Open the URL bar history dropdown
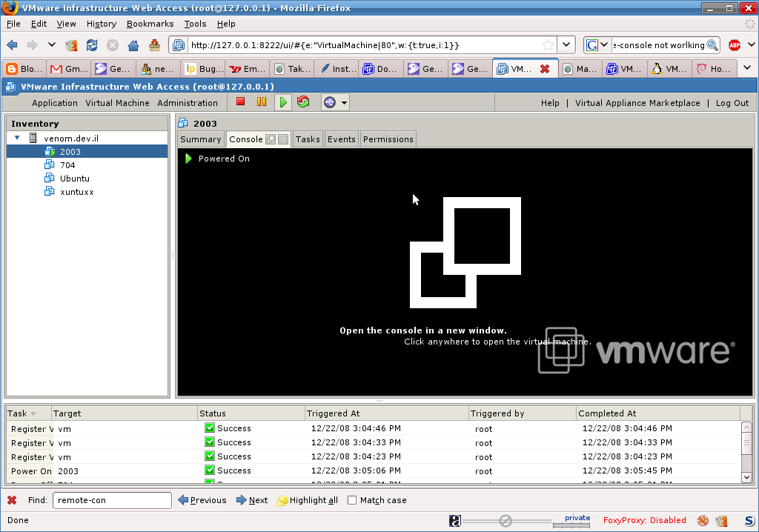Screen dimensions: 759x532 (566, 45)
